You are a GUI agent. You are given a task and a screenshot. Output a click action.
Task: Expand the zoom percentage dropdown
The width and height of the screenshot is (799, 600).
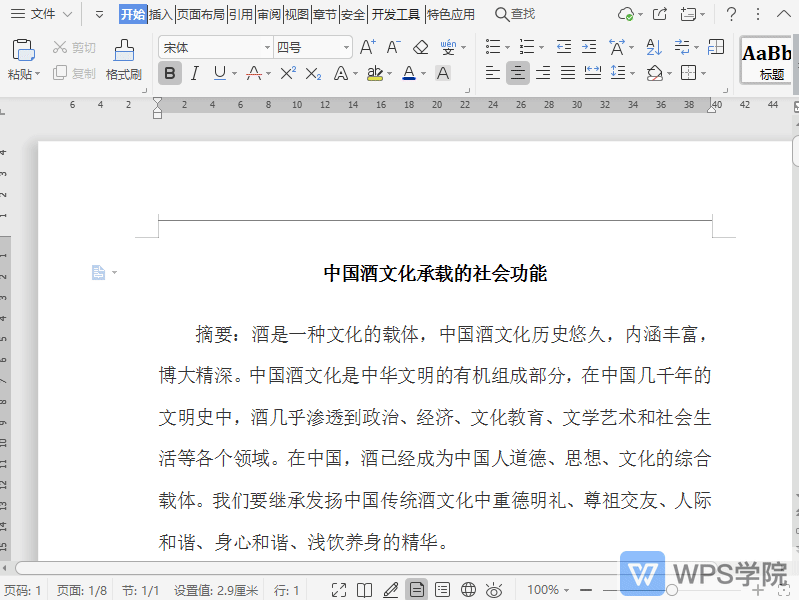(568, 590)
